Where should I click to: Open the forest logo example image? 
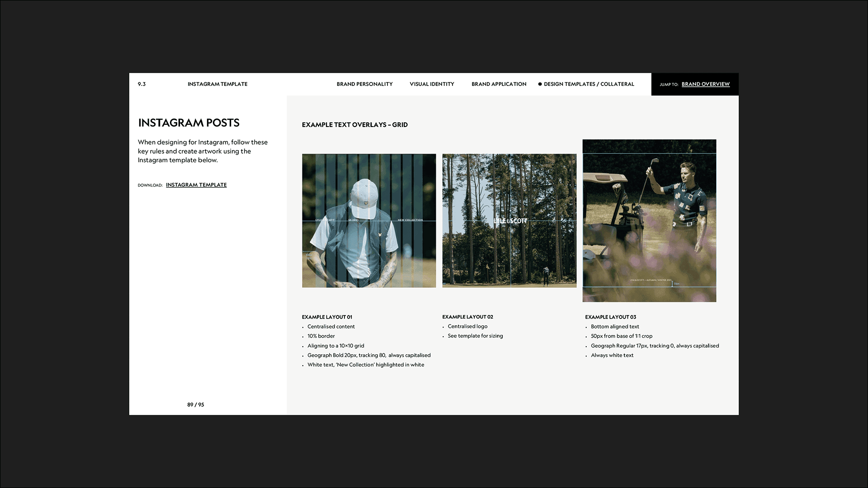(509, 221)
